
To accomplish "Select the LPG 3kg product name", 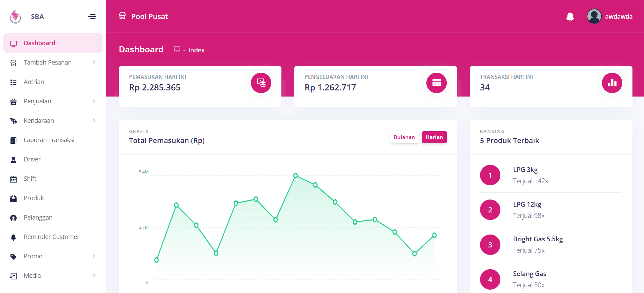I will click(x=526, y=170).
